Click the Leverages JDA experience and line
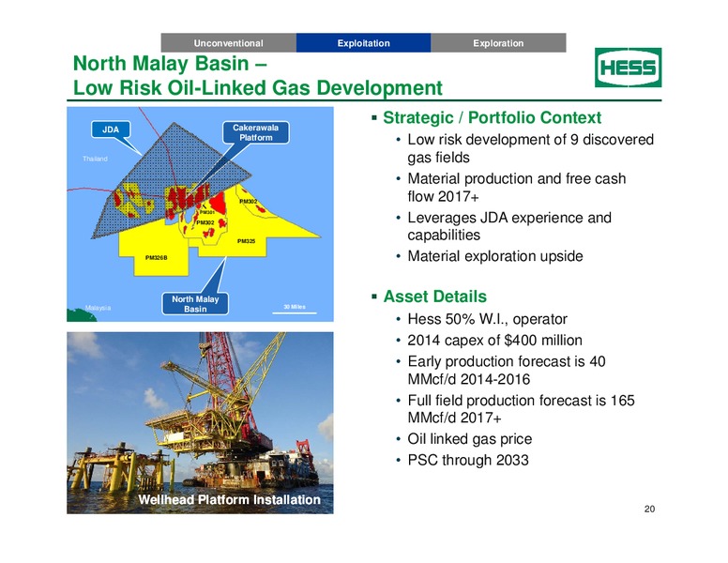Viewport: 728px width, 563px height. pyautogui.click(x=509, y=218)
